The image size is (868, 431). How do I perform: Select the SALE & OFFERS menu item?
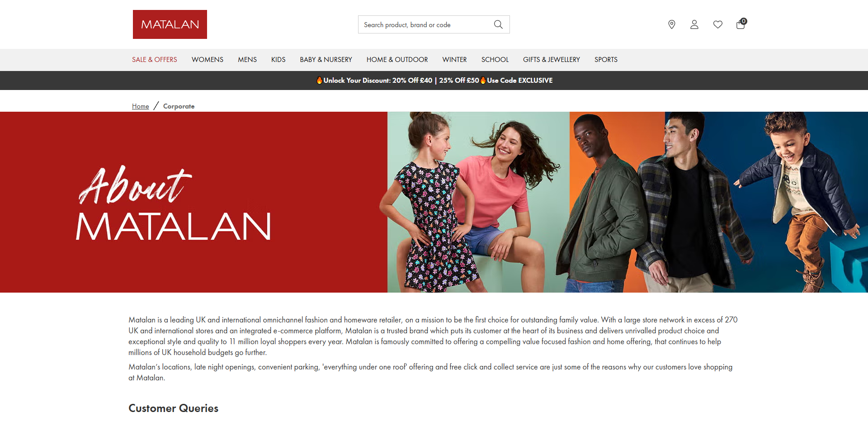[x=154, y=59]
